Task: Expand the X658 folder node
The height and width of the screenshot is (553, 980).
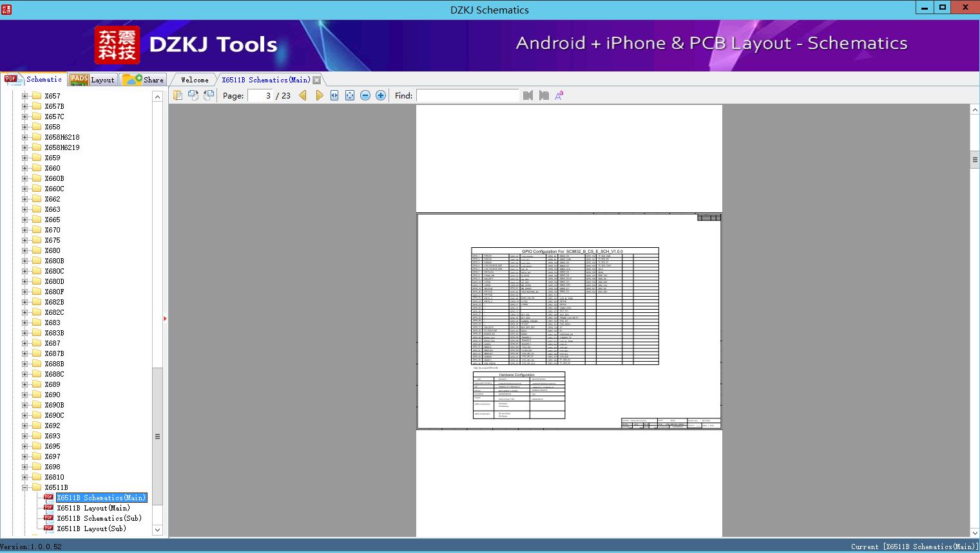Action: (25, 127)
